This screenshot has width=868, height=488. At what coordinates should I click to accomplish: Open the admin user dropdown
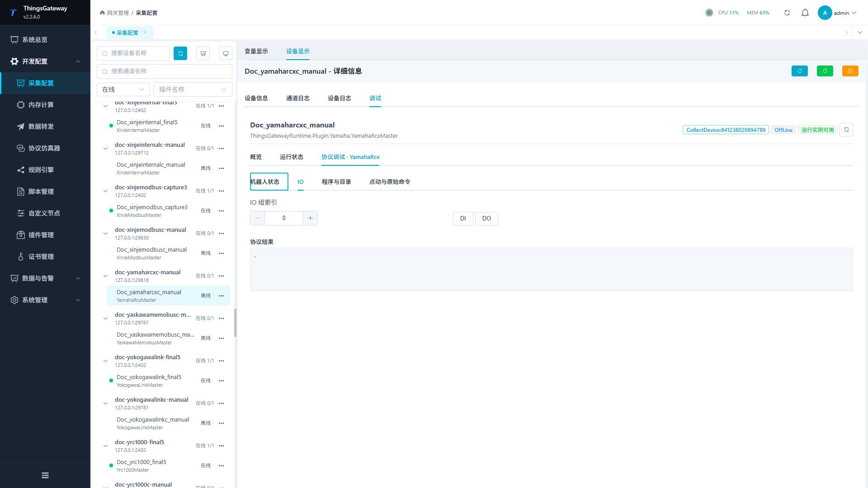tap(837, 13)
